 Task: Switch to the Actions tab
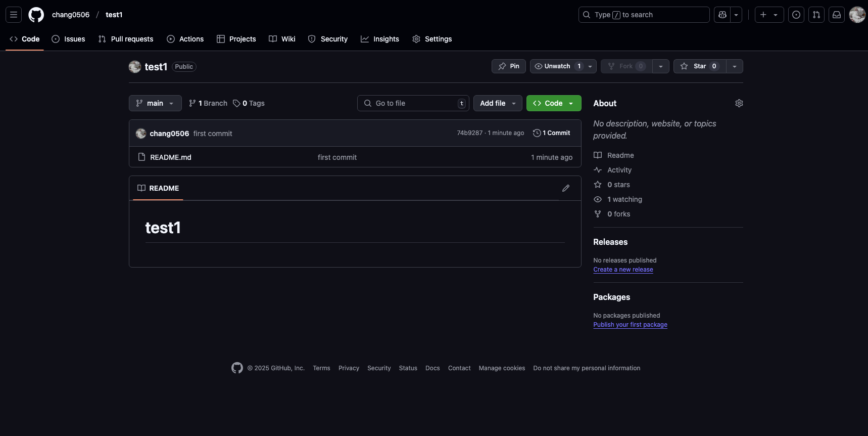(185, 39)
